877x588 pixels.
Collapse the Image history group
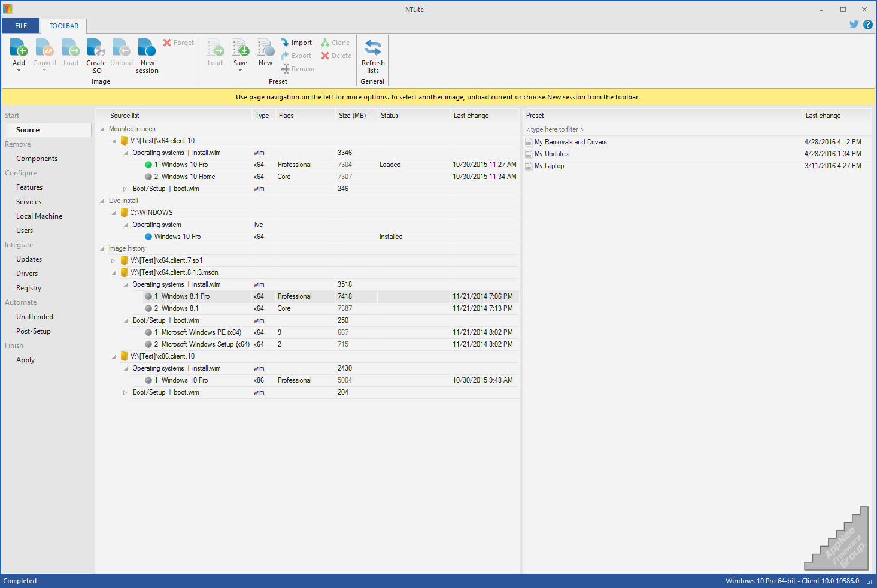102,248
